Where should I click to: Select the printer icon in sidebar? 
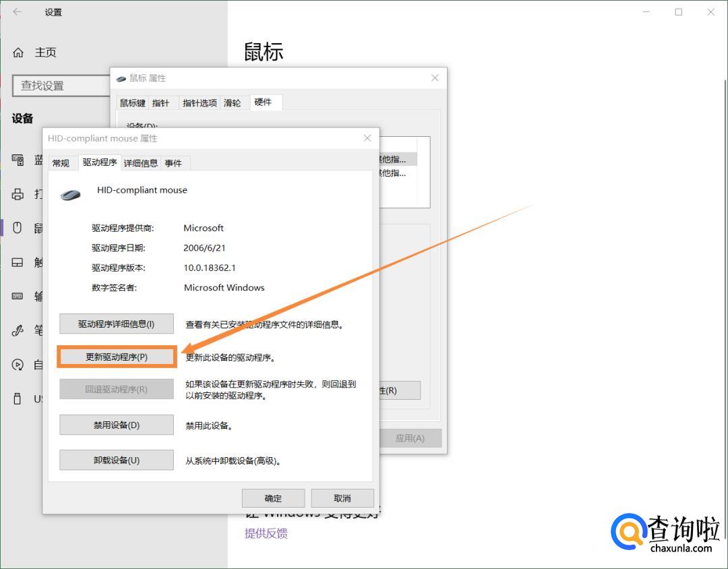click(18, 194)
